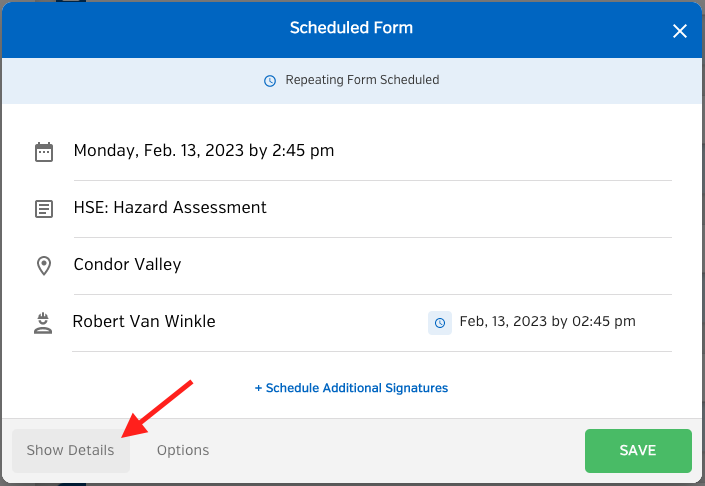The width and height of the screenshot is (705, 486).
Task: Edit the Feb, 13, 2023 by 02:45 pm deadline
Action: click(547, 321)
